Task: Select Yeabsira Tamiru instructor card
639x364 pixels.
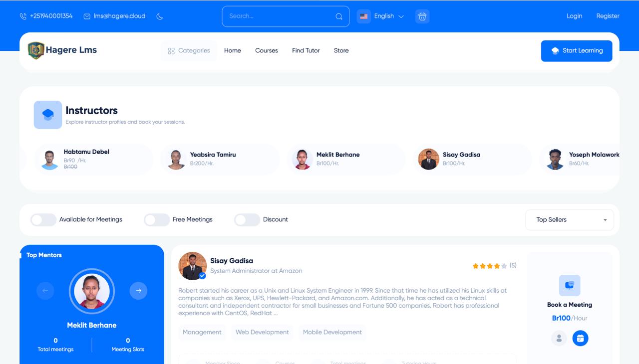Action: 220,159
